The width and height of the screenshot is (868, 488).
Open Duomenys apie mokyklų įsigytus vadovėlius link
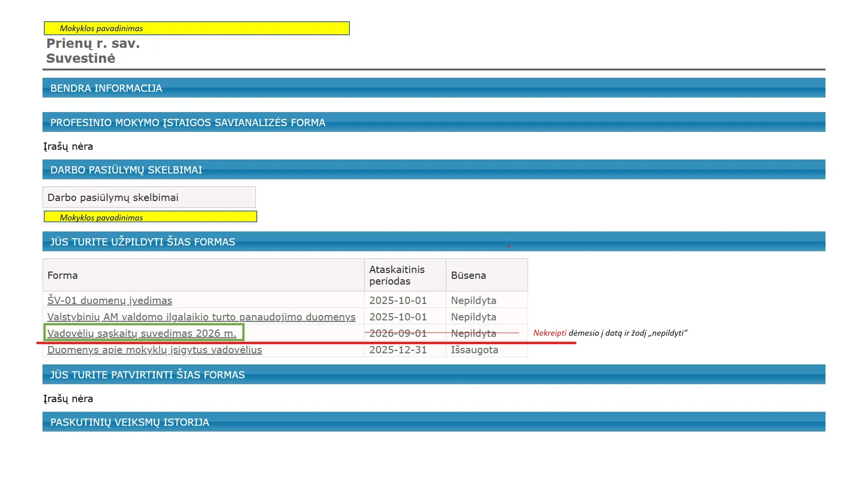pyautogui.click(x=155, y=350)
